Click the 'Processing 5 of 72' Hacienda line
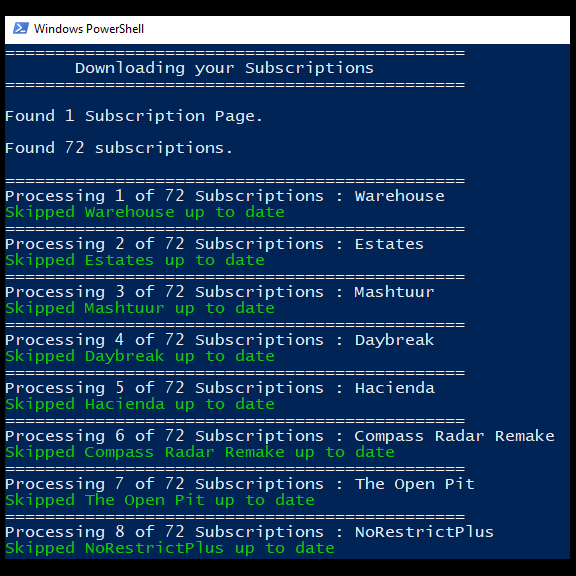Screen dimensions: 576x576 pyautogui.click(x=220, y=388)
